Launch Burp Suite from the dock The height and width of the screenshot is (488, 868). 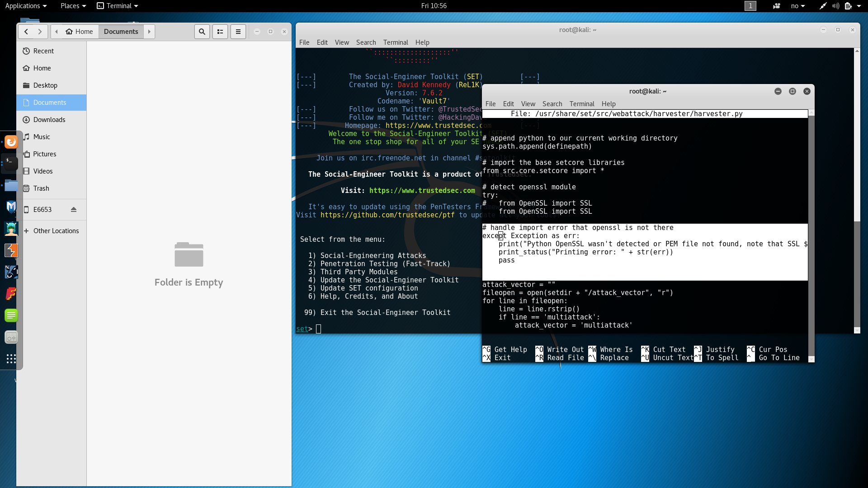[11, 250]
